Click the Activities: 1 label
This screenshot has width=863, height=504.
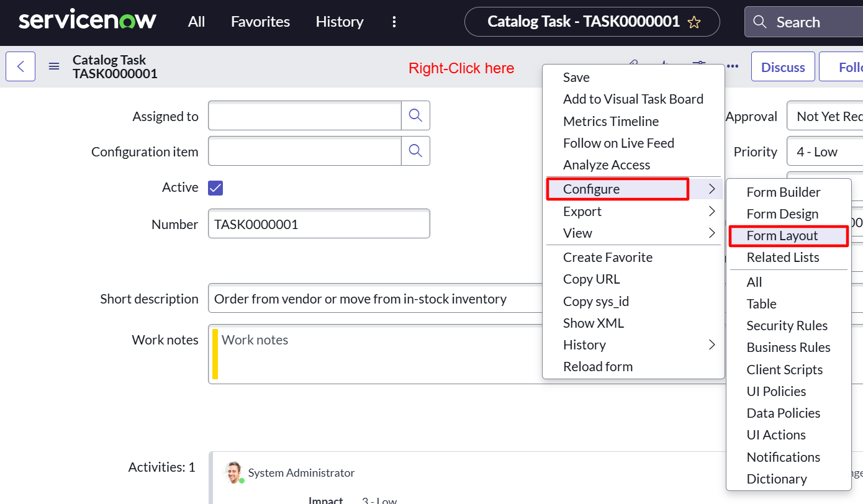(161, 467)
